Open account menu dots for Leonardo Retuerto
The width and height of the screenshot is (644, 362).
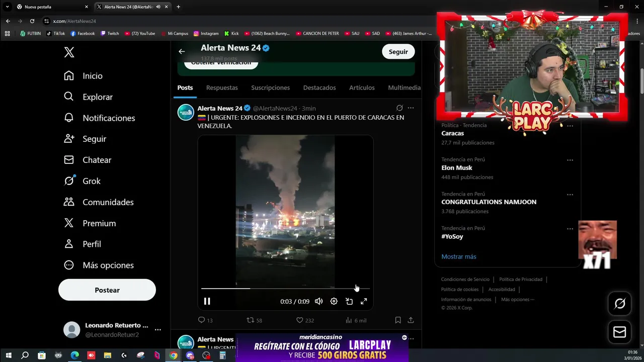point(158,330)
